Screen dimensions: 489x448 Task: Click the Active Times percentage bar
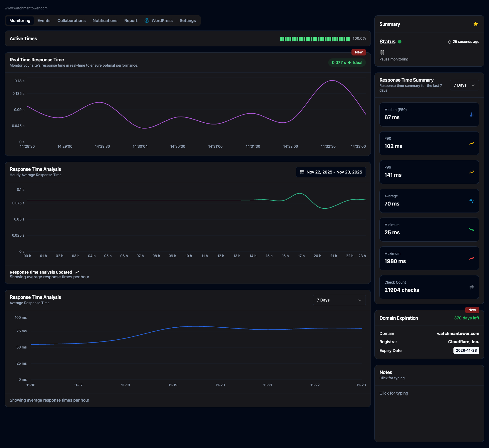pos(315,38)
